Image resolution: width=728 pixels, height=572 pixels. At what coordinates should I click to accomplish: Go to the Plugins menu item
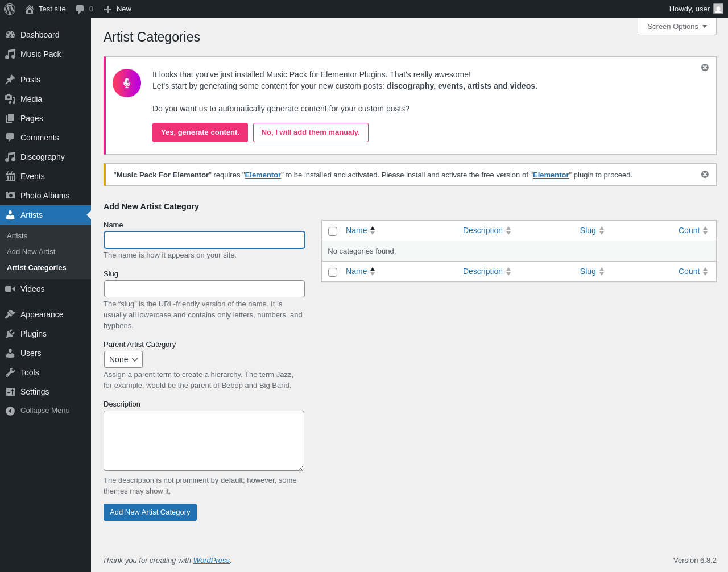coord(34,334)
